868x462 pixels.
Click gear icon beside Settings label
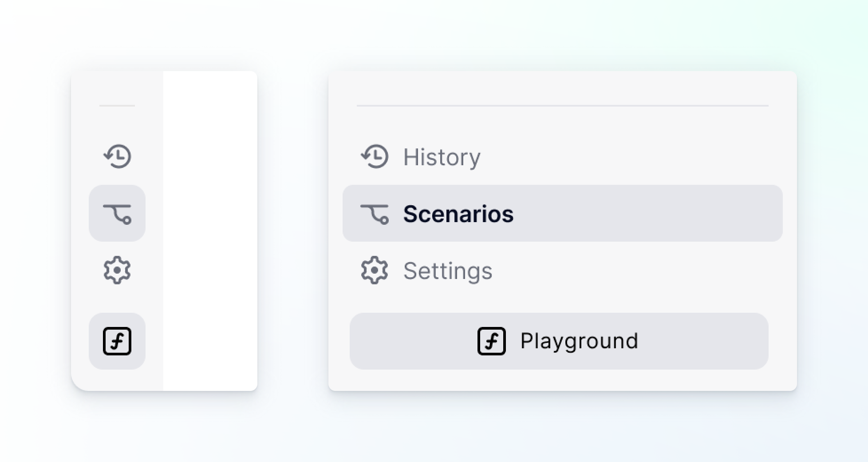(x=375, y=270)
